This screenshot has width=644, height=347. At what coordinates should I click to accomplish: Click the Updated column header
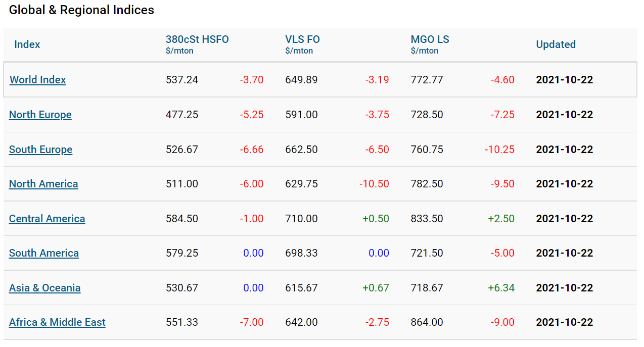[x=556, y=44]
